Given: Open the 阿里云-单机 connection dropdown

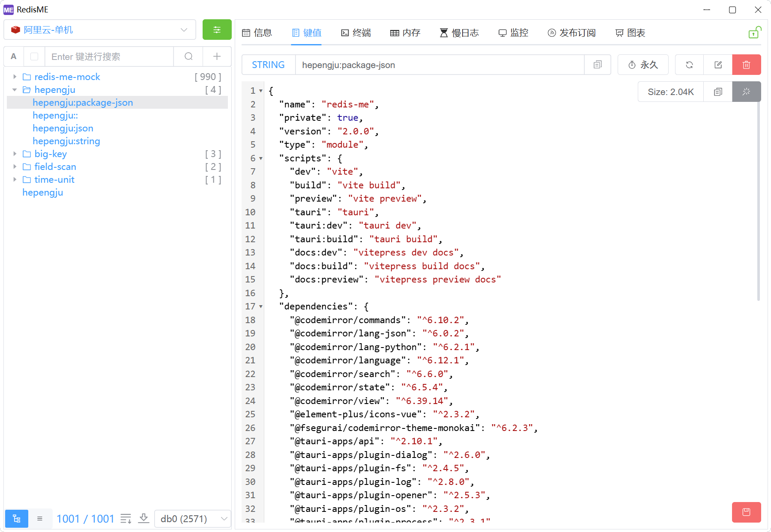Looking at the screenshot, I should 99,30.
